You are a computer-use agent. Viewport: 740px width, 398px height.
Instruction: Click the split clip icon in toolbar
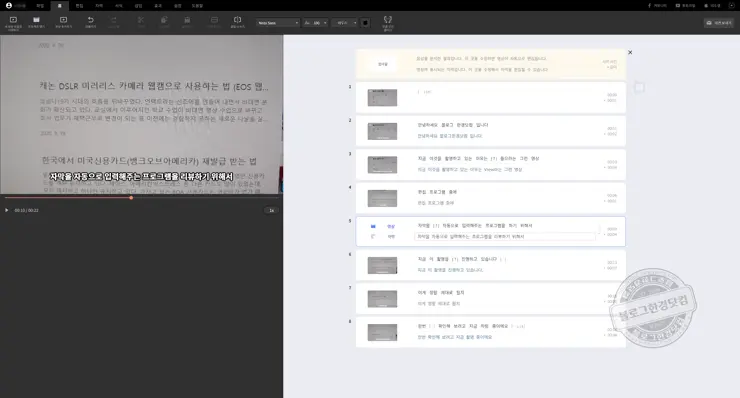(237, 20)
